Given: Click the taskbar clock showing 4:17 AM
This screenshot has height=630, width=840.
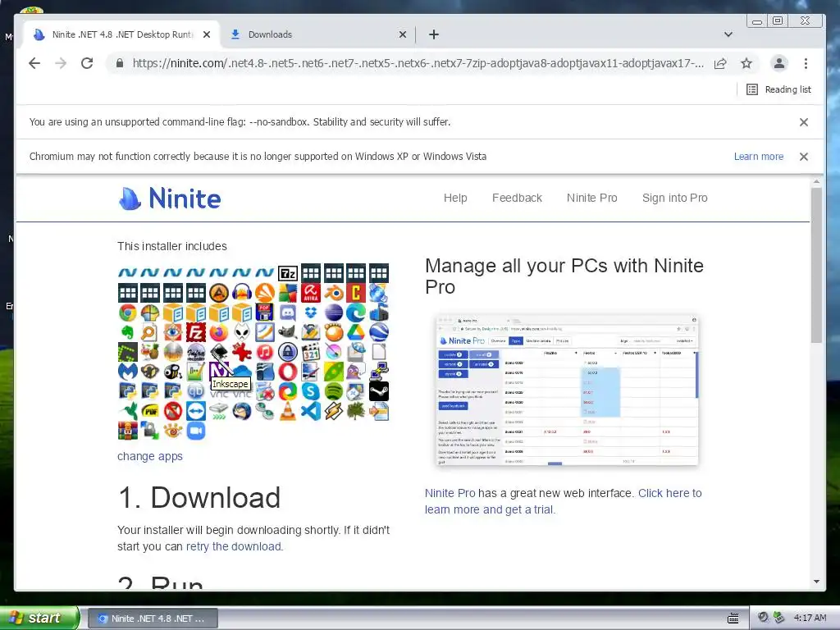Looking at the screenshot, I should pos(810,619).
